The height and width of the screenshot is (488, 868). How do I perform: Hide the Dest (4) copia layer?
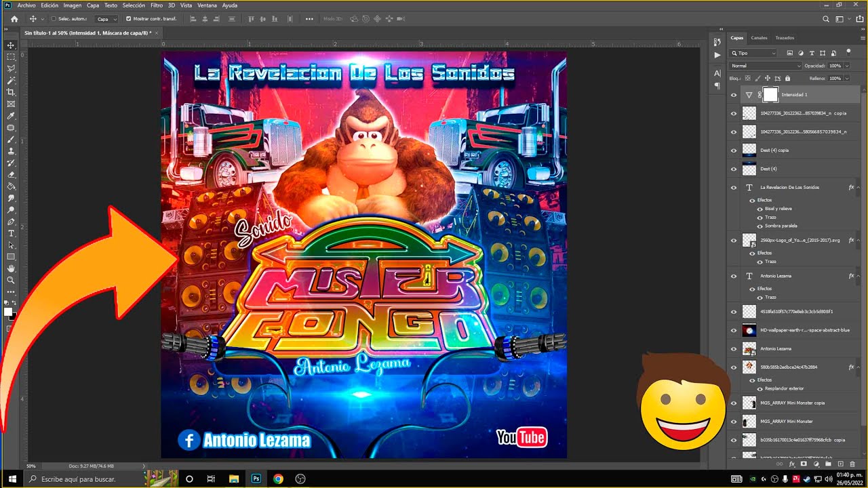pyautogui.click(x=734, y=150)
